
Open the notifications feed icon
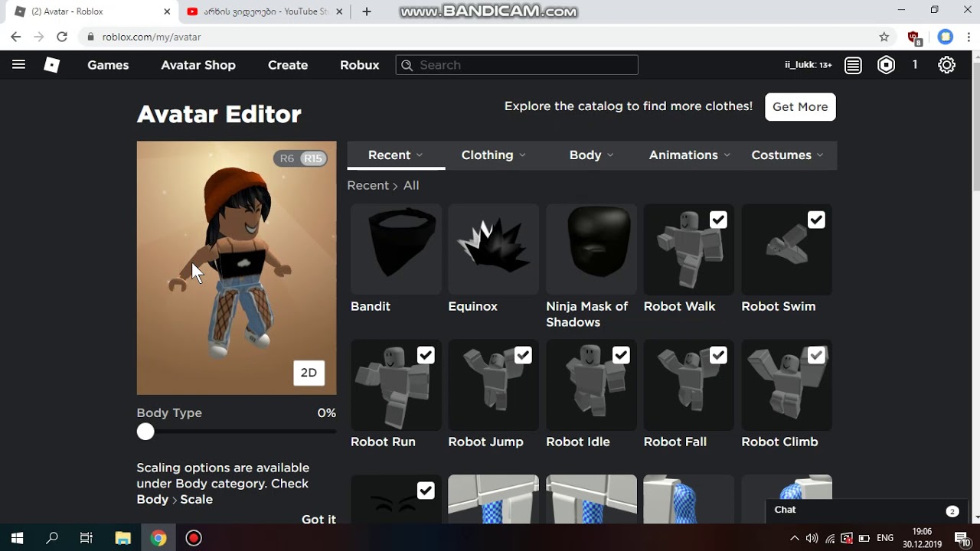click(x=853, y=65)
